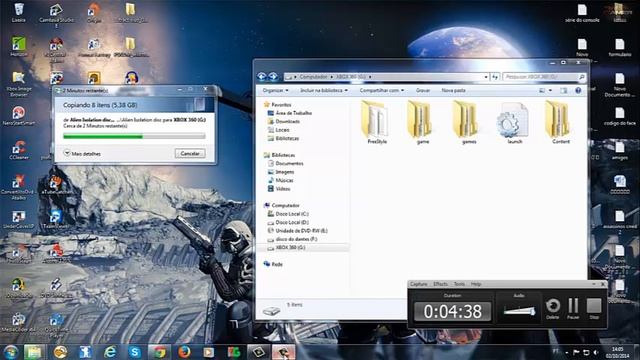Open the Lixeira recycle bin desktop icon
640x360 pixels.
point(19,12)
